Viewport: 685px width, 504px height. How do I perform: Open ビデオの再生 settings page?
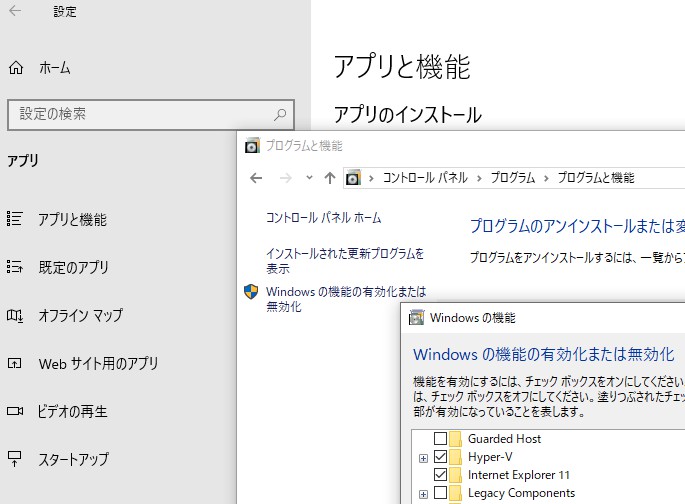[x=73, y=411]
